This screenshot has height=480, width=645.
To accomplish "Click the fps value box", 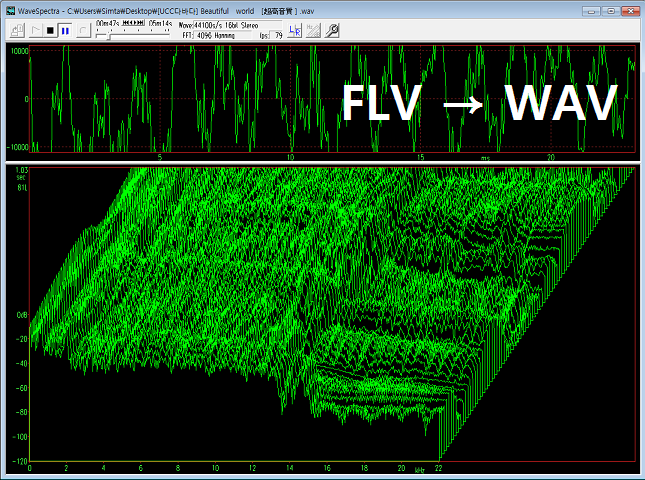I will point(278,35).
